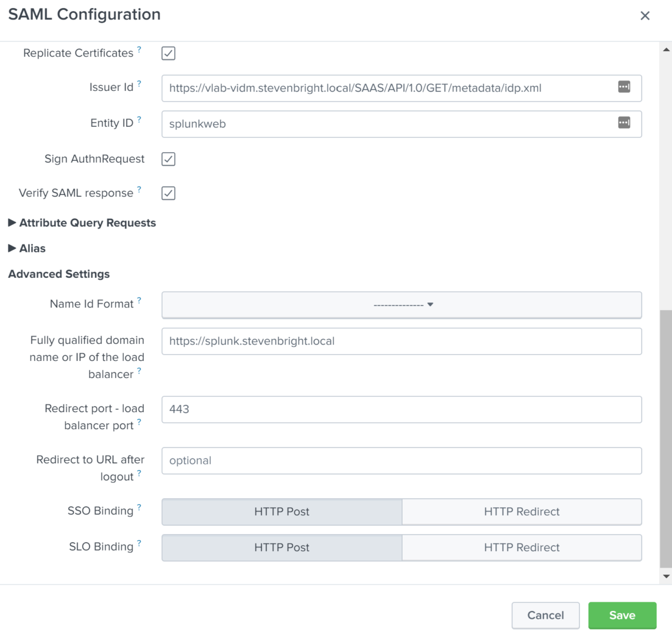Uncheck the Replicate Certificates checkbox
This screenshot has width=672, height=634.
[168, 53]
